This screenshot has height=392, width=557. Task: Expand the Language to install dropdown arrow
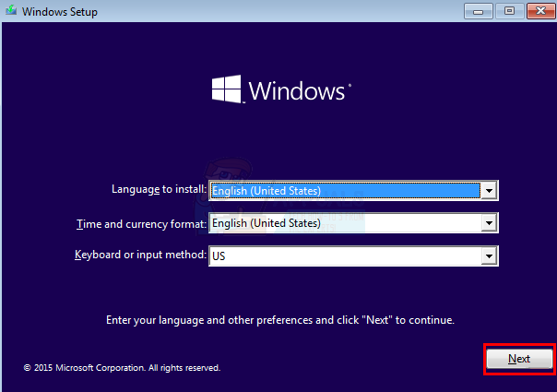(489, 191)
